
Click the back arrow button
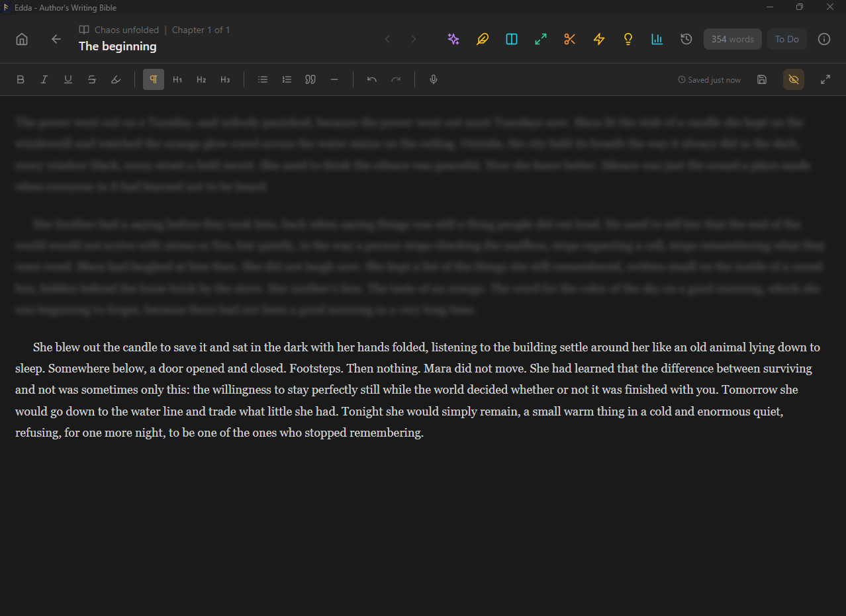pos(56,39)
